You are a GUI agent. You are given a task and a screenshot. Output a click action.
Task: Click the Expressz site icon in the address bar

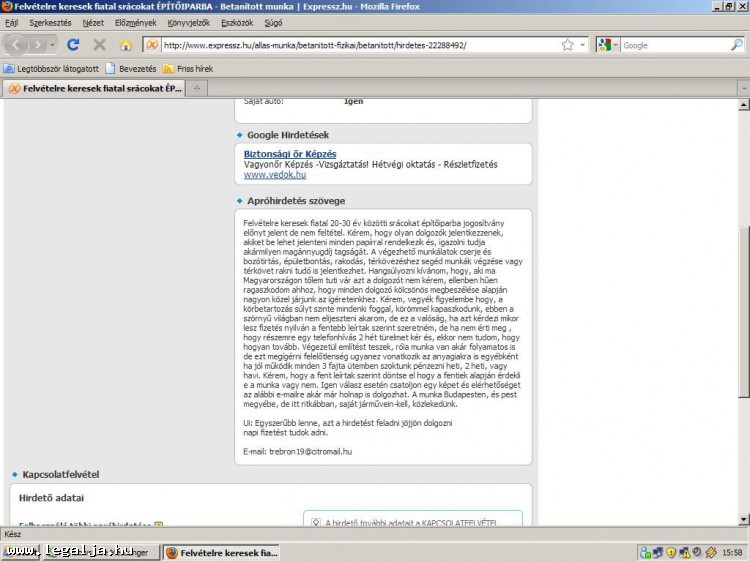click(x=152, y=45)
